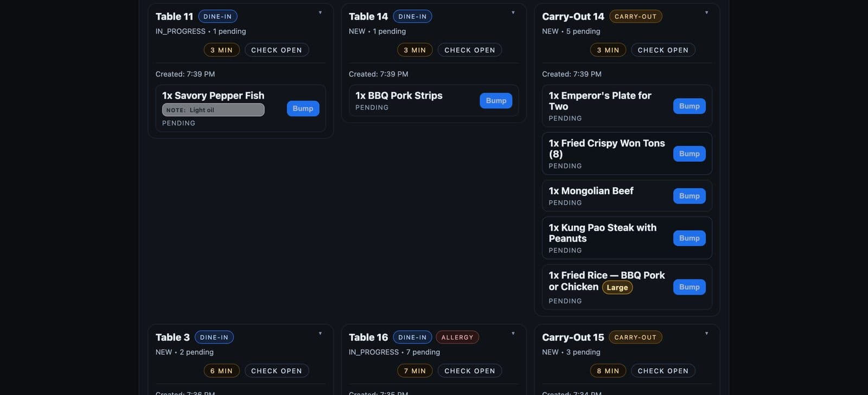Click CHECK OPEN on Carry-Out 14
Viewport: 868px width, 395px height.
click(x=663, y=50)
